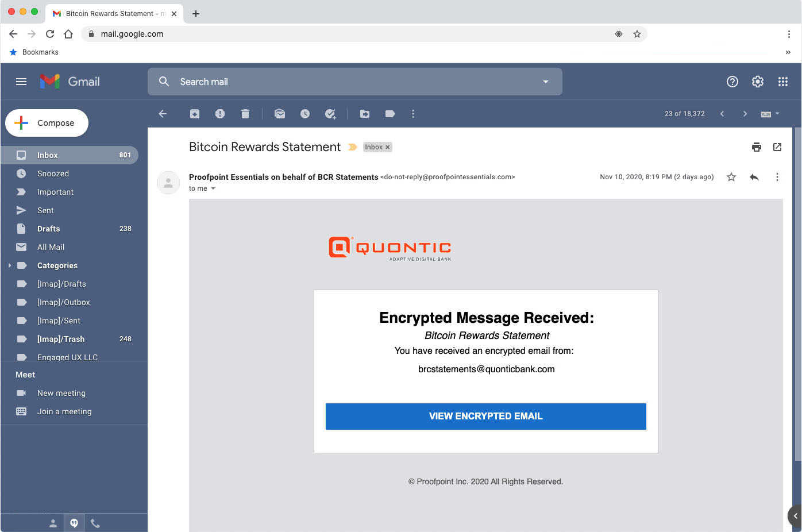Move email to folder icon
The image size is (802, 532).
pos(365,114)
